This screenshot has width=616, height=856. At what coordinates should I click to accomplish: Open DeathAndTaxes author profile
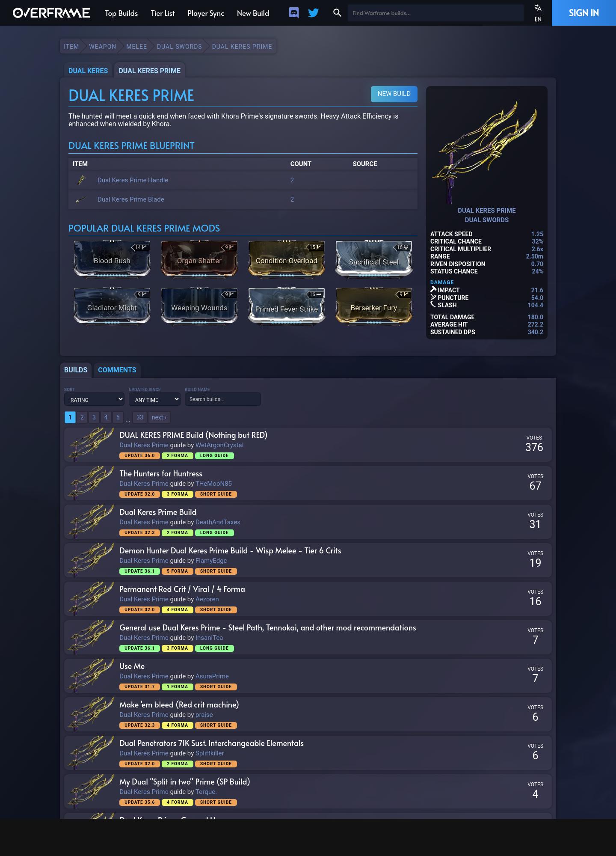click(x=218, y=522)
